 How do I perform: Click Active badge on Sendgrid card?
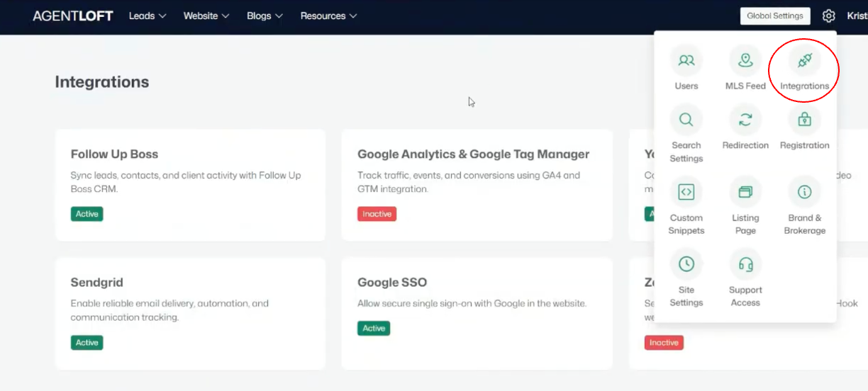click(87, 343)
